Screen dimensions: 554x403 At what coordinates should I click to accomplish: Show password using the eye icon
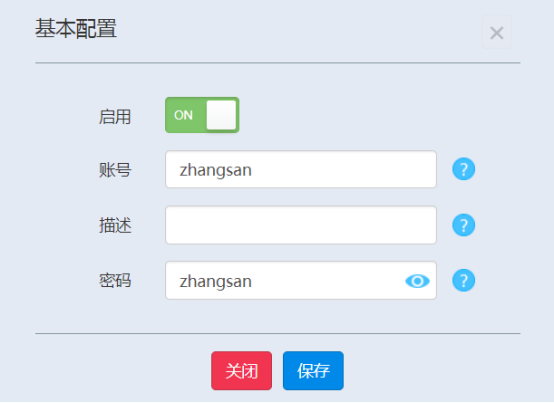point(417,281)
